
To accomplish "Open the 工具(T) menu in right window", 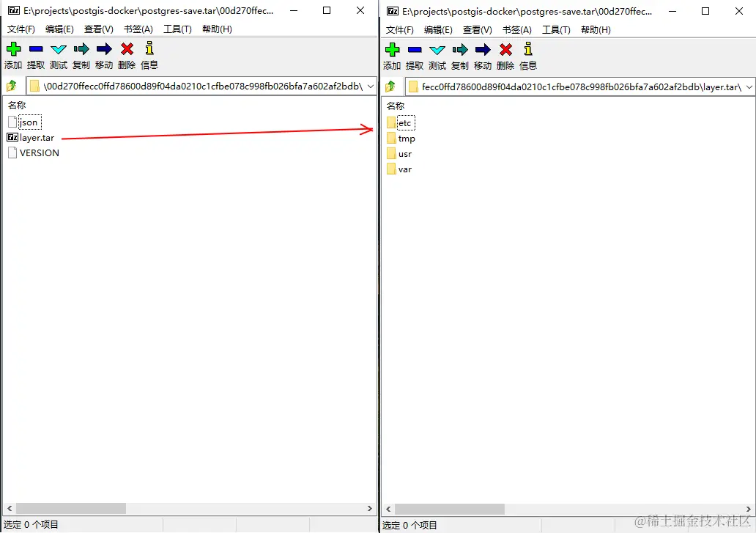I will click(x=557, y=29).
